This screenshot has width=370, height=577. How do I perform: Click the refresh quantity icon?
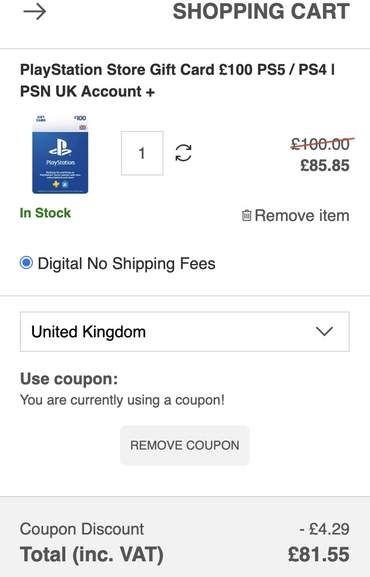[x=183, y=153]
